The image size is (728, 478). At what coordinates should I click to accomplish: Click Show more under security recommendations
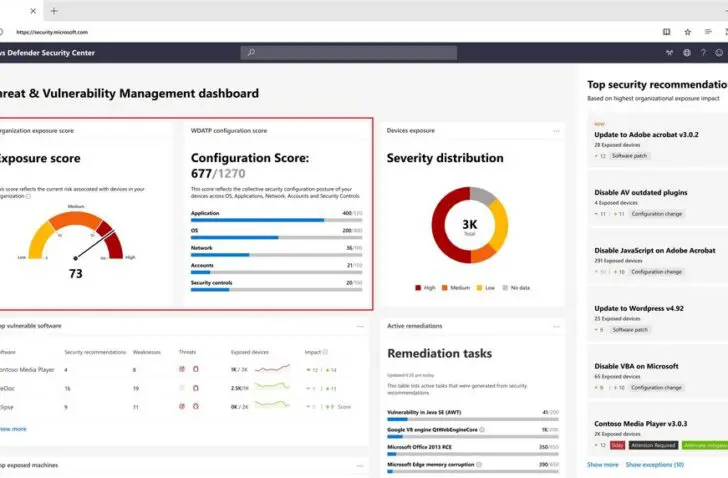[603, 465]
